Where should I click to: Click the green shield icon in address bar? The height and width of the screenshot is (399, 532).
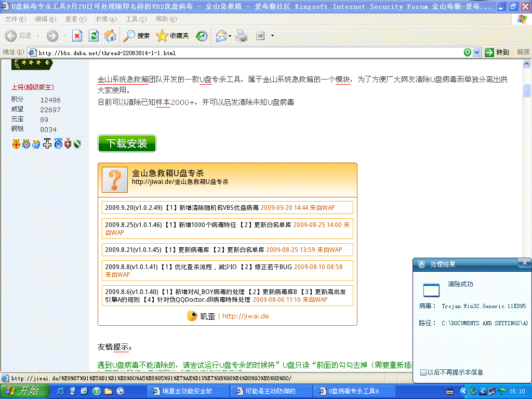467,52
